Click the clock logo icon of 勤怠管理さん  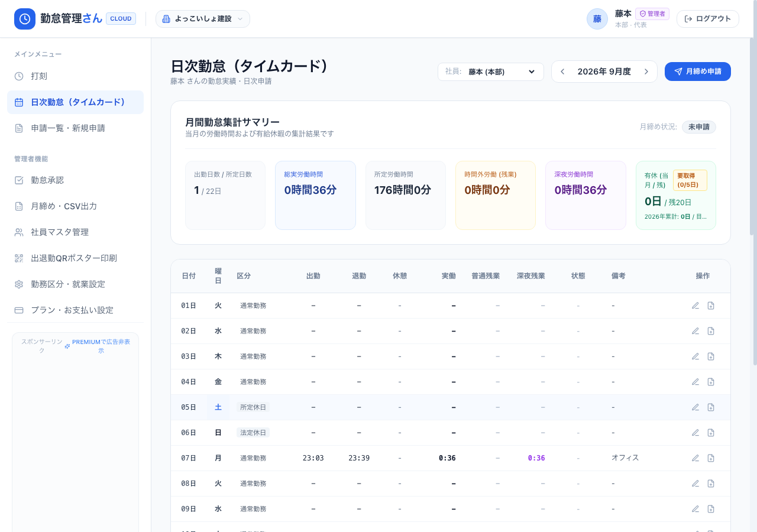click(25, 19)
